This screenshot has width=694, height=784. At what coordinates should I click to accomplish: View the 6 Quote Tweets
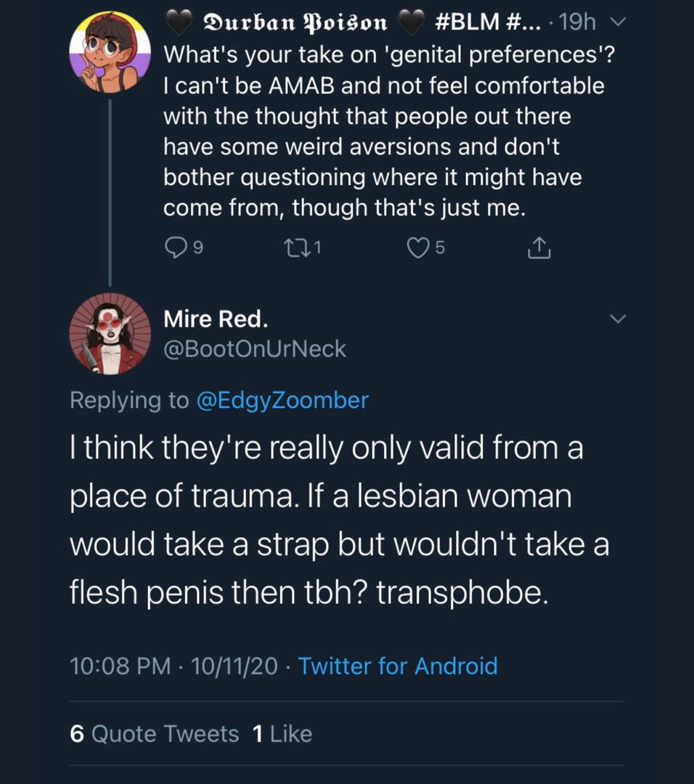point(155,734)
